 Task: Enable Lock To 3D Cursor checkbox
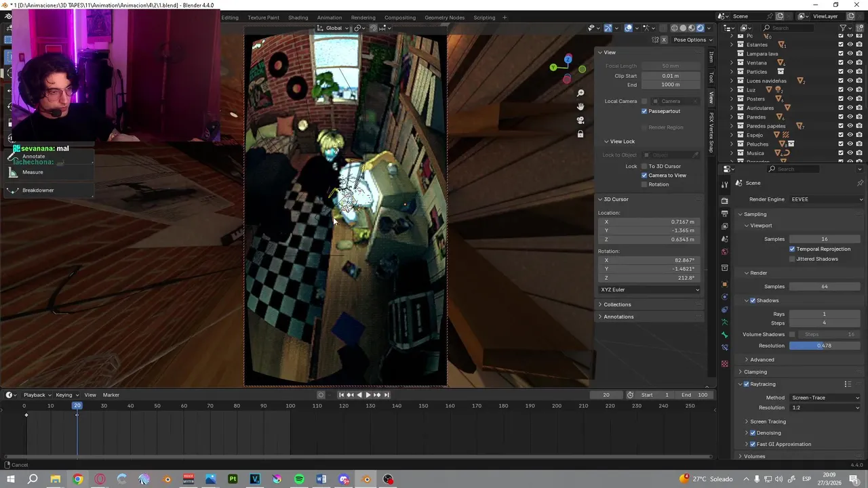pyautogui.click(x=644, y=166)
